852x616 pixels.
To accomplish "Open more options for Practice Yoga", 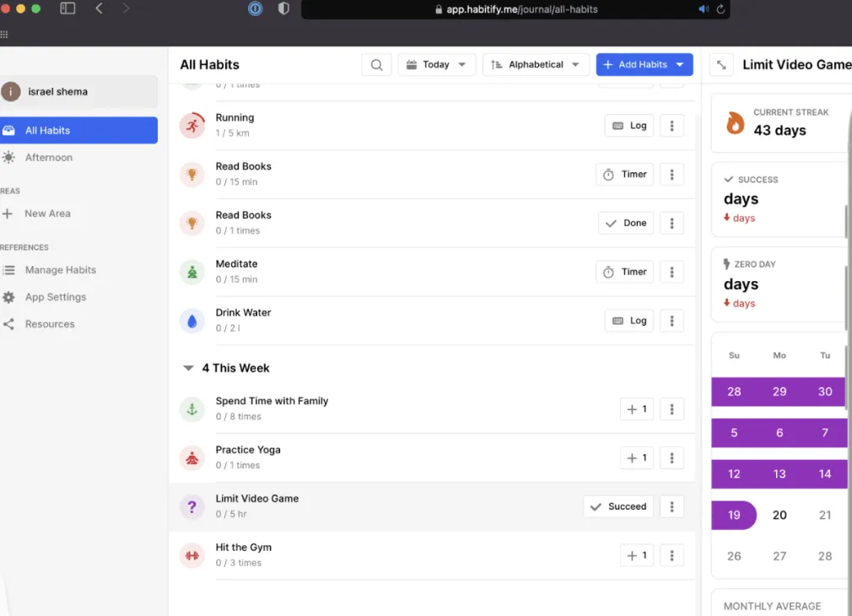I will [x=672, y=458].
